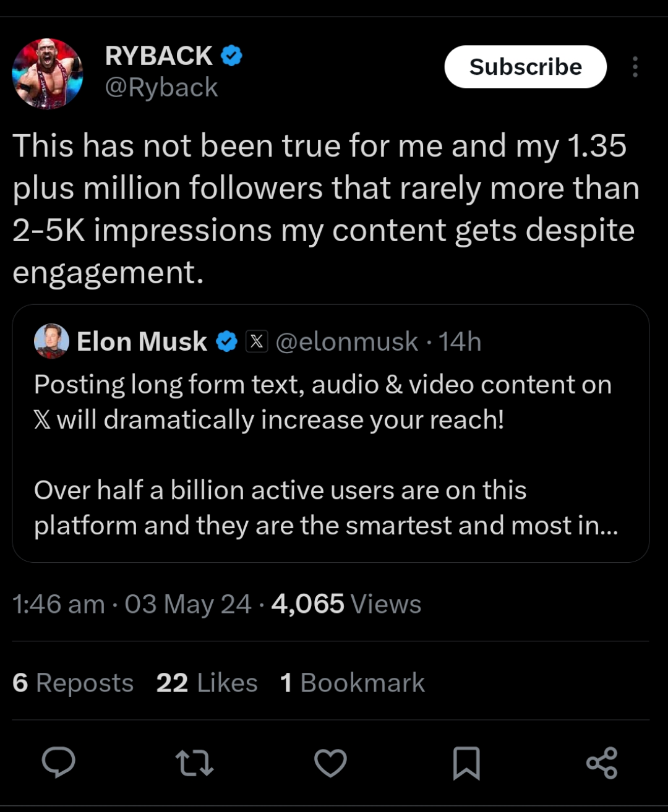Click Elon Musk's verified checkmark badge
Screen dimensions: 668x812
pyautogui.click(x=227, y=341)
